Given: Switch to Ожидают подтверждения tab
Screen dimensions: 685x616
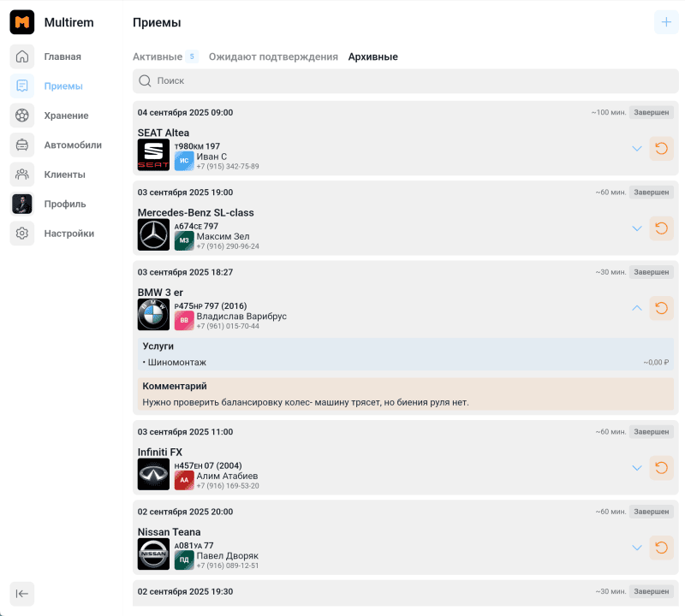Looking at the screenshot, I should click(x=273, y=56).
